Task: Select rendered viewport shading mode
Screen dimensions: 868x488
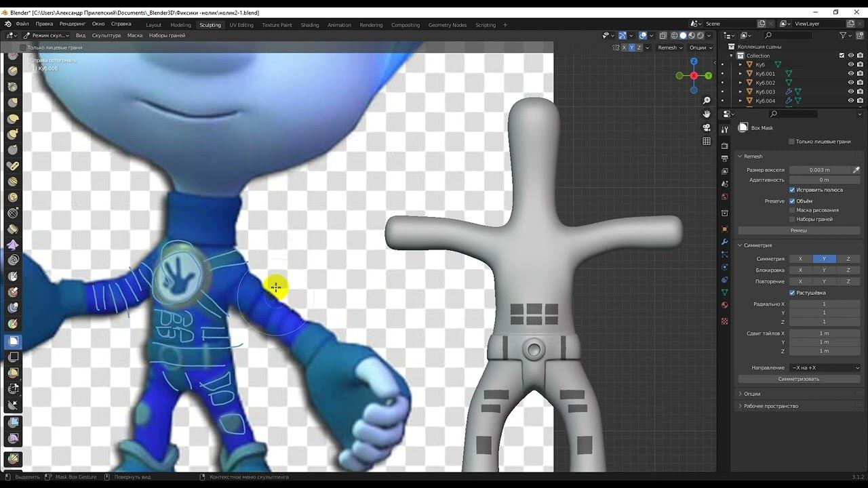Action: (701, 35)
